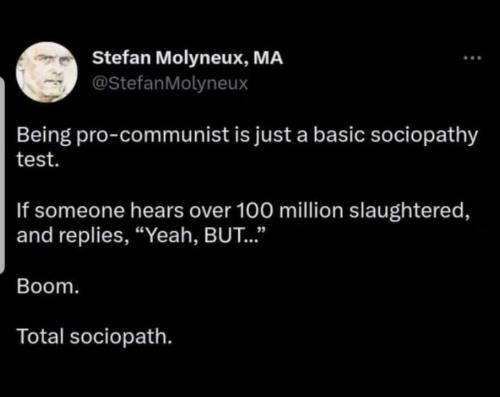Click the 'Boom.' line of the tweet
Viewport: 500px width, 397px height.
coord(48,286)
